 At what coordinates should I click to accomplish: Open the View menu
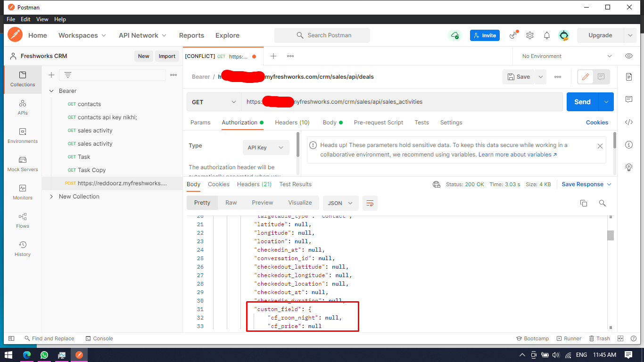[x=42, y=19]
